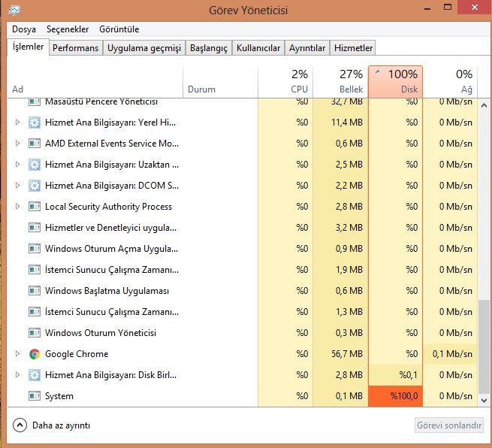This screenshot has width=492, height=448.
Task: Click the gear icon of Hizmet Ana Bilgisayarı: Disk Birl...
Action: pos(35,375)
